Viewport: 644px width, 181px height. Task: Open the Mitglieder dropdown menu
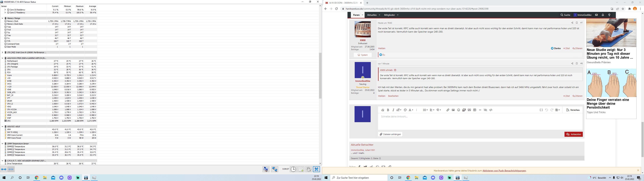(x=391, y=15)
